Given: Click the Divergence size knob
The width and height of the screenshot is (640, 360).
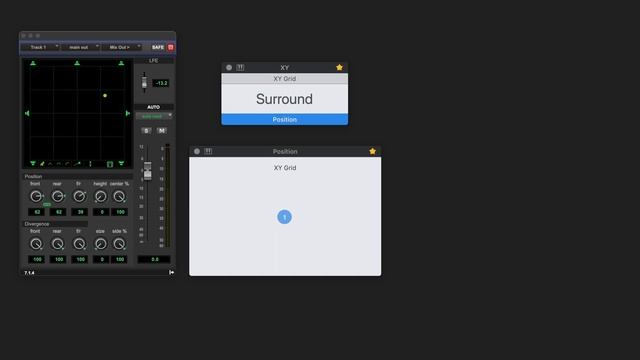Looking at the screenshot, I should point(100,244).
